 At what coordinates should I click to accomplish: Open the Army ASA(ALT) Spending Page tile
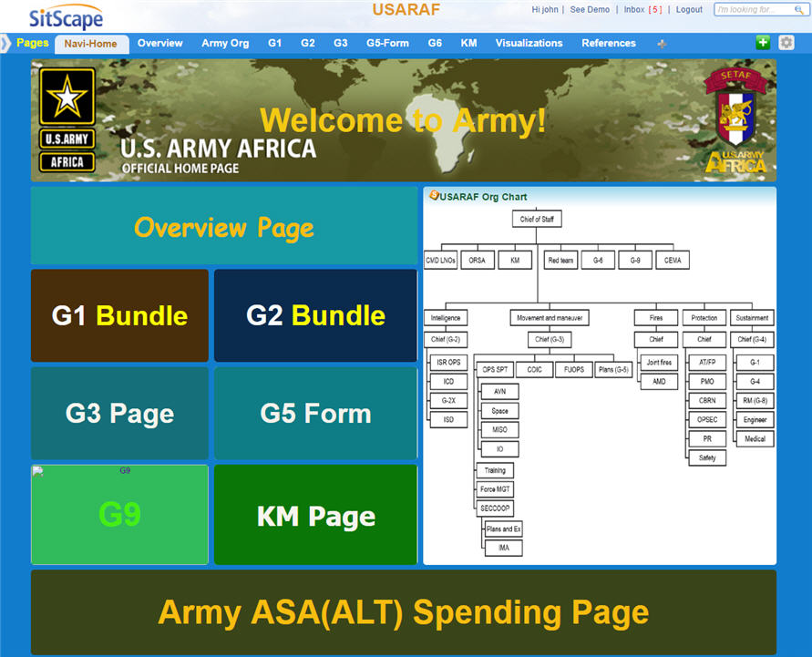[x=404, y=612]
